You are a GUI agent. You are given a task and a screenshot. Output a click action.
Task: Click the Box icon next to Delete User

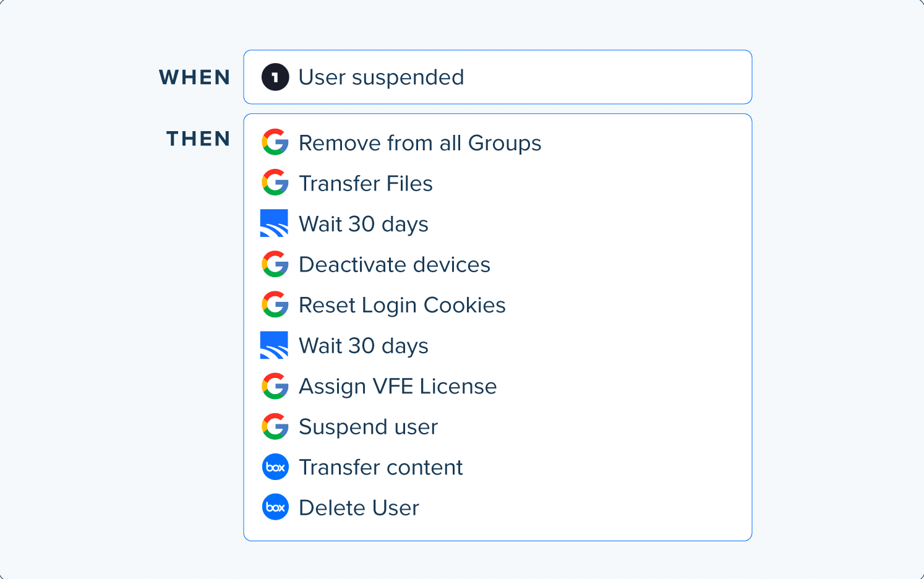click(x=275, y=507)
